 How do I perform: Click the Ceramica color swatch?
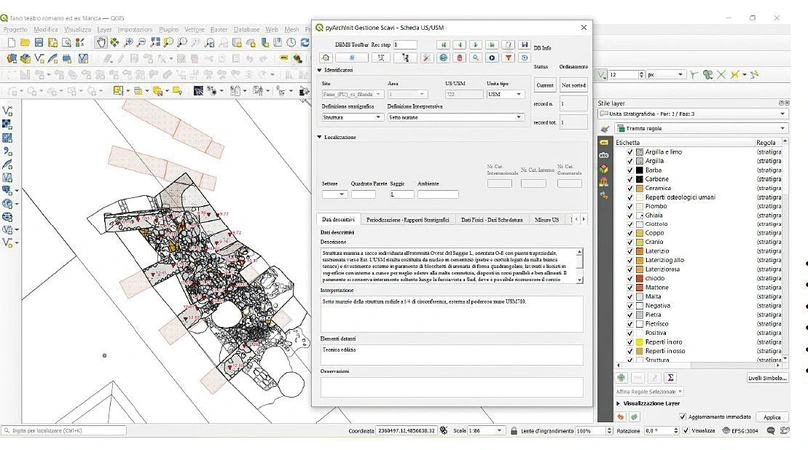638,188
